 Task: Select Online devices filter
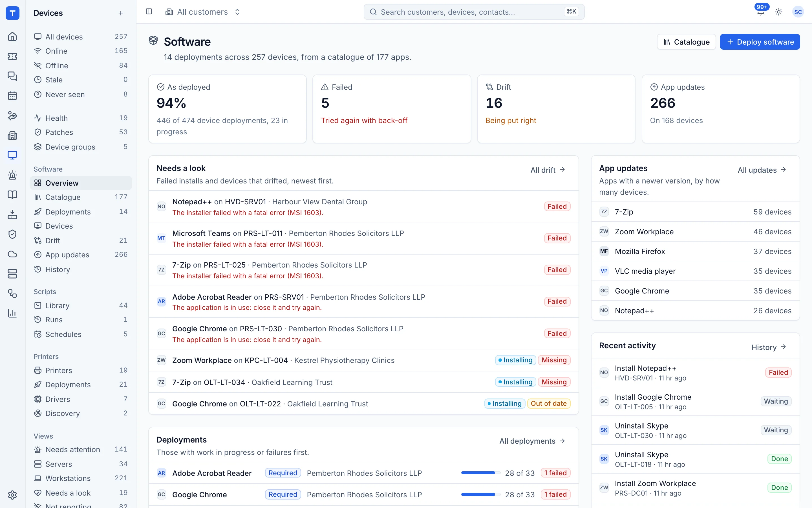coord(81,51)
